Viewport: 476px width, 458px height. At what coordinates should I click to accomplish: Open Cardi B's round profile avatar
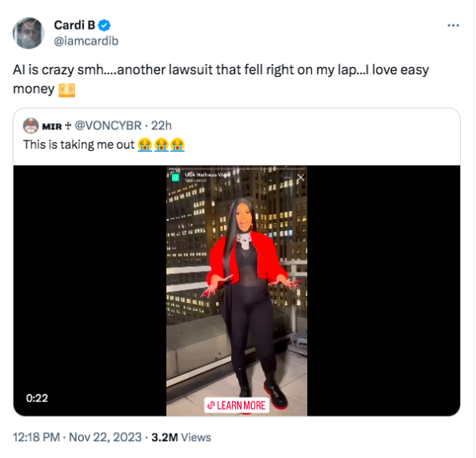click(x=29, y=33)
